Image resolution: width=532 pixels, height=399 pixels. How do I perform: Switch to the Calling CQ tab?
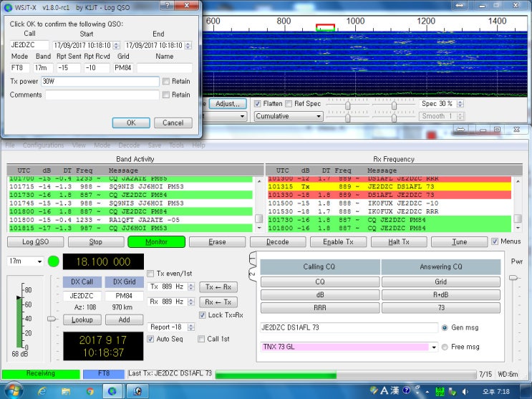319,267
